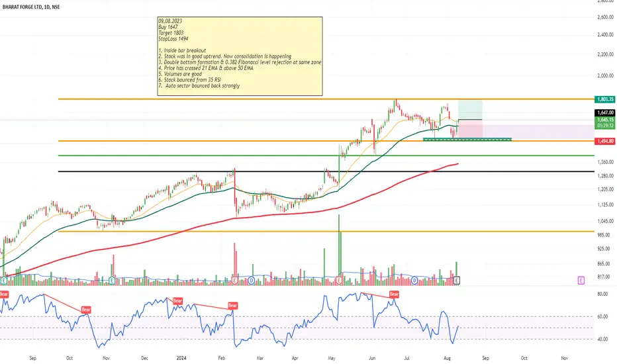Screen dimensions: 617x364
Task: Click the 'Target 1803' note line
Action: (171, 32)
